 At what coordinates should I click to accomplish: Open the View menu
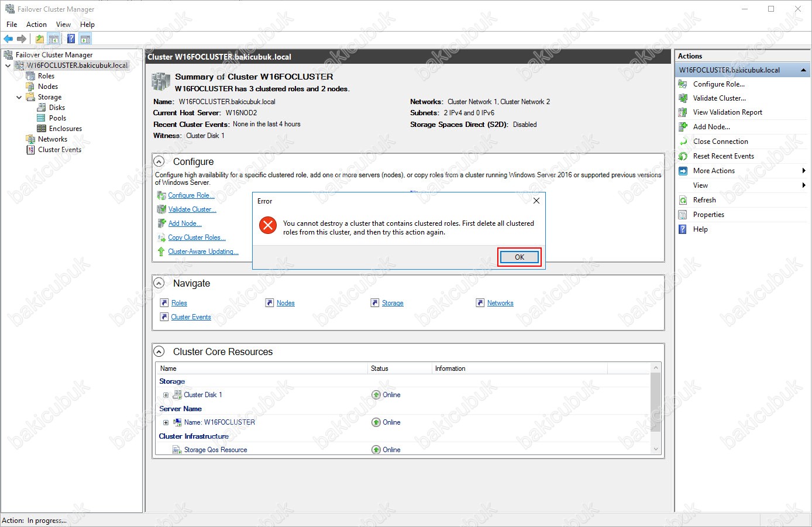(63, 25)
